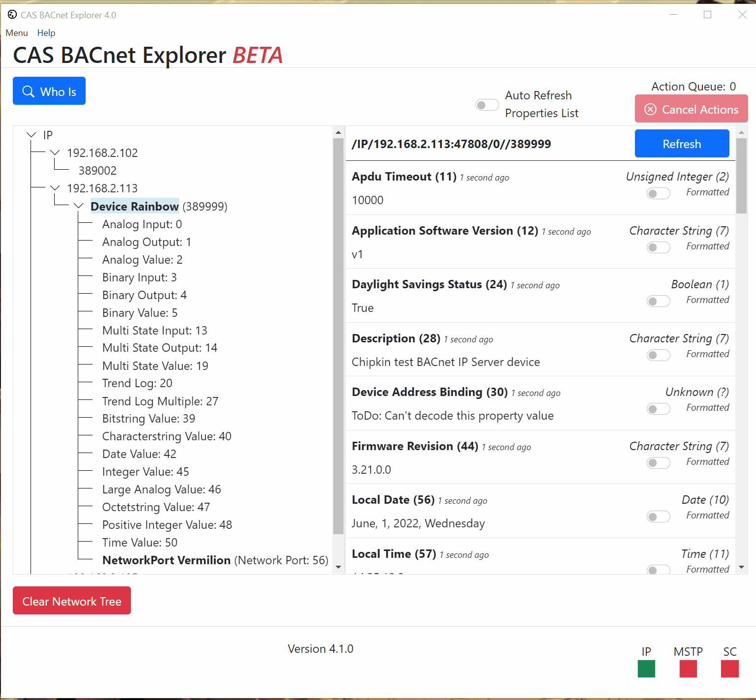Click tree panel scrollbar down arrow
This screenshot has width=756, height=700.
click(x=338, y=567)
